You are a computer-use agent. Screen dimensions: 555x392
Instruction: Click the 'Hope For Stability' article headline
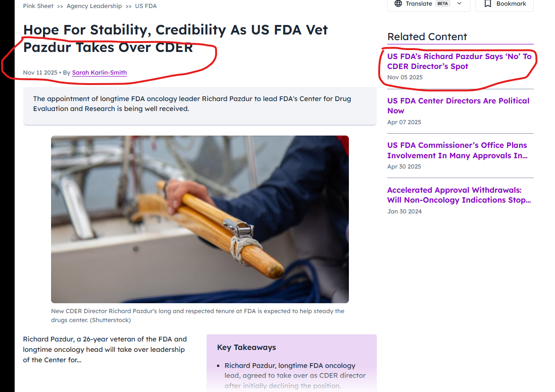tap(175, 38)
